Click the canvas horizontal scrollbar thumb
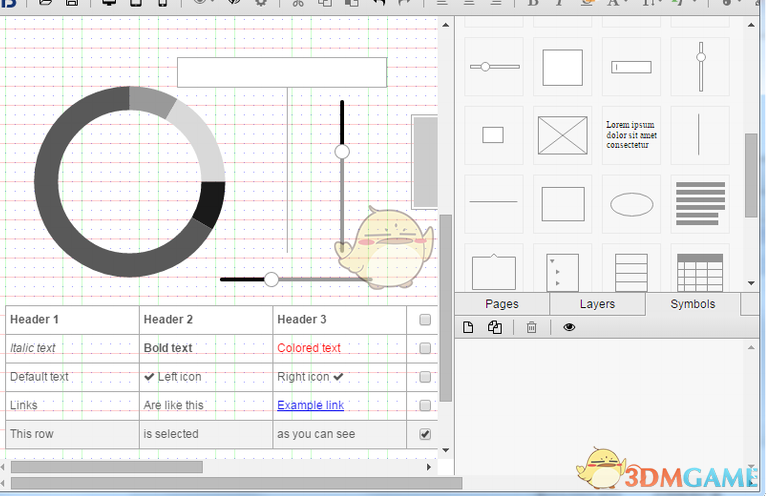Screen dimensions: 769x496 [107, 467]
